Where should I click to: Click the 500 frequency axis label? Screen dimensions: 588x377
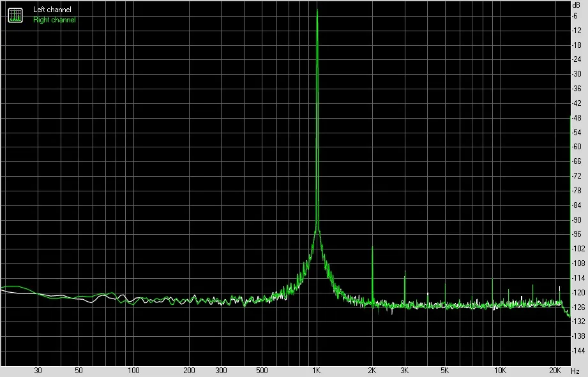tap(262, 371)
